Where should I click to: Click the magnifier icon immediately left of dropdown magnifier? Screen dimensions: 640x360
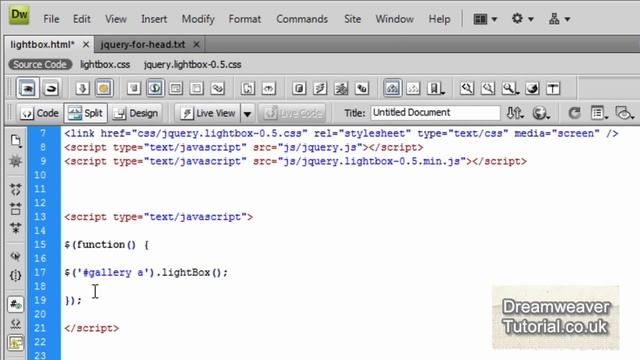488,88
